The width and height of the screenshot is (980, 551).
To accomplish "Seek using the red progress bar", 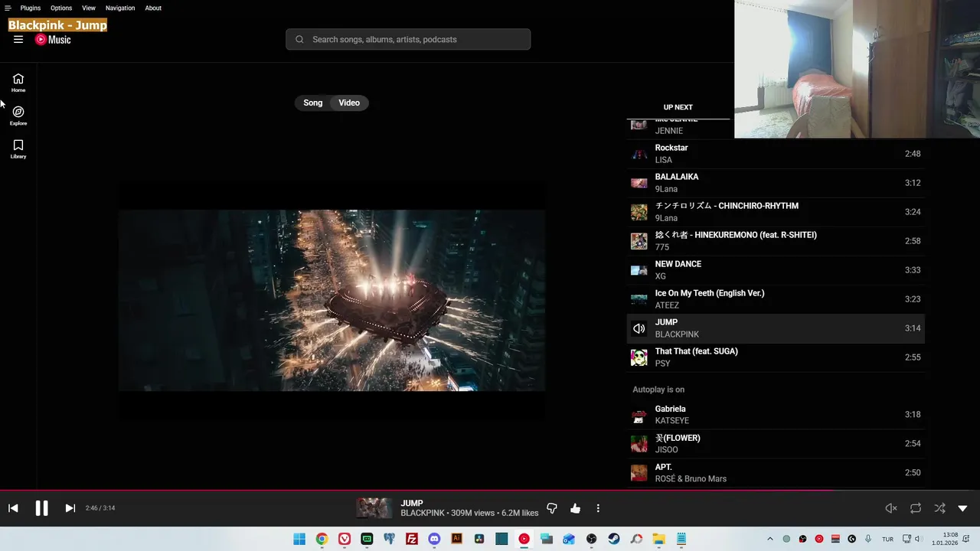I will [x=490, y=491].
